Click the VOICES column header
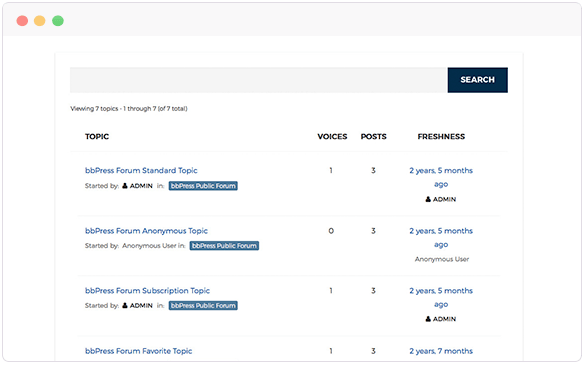The width and height of the screenshot is (585, 366). (x=332, y=137)
